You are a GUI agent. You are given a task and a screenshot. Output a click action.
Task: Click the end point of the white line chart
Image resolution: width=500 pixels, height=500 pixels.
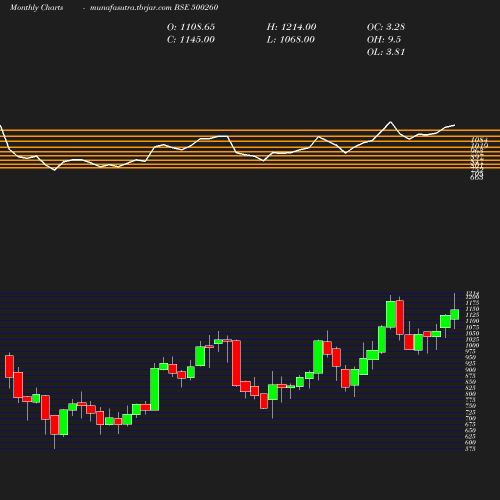coord(455,125)
